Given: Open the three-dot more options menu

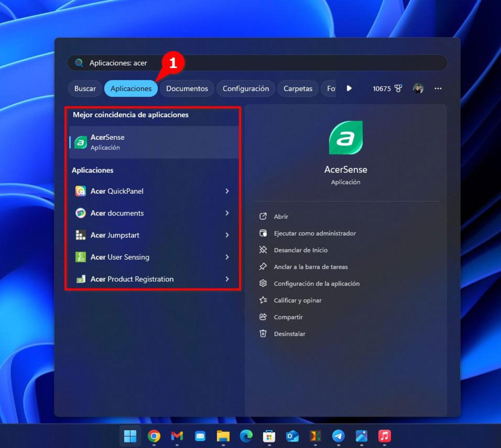Looking at the screenshot, I should [x=438, y=89].
